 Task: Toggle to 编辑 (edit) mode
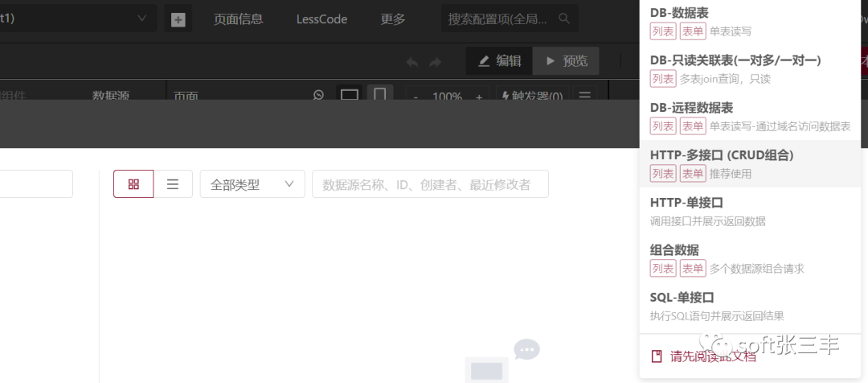499,61
